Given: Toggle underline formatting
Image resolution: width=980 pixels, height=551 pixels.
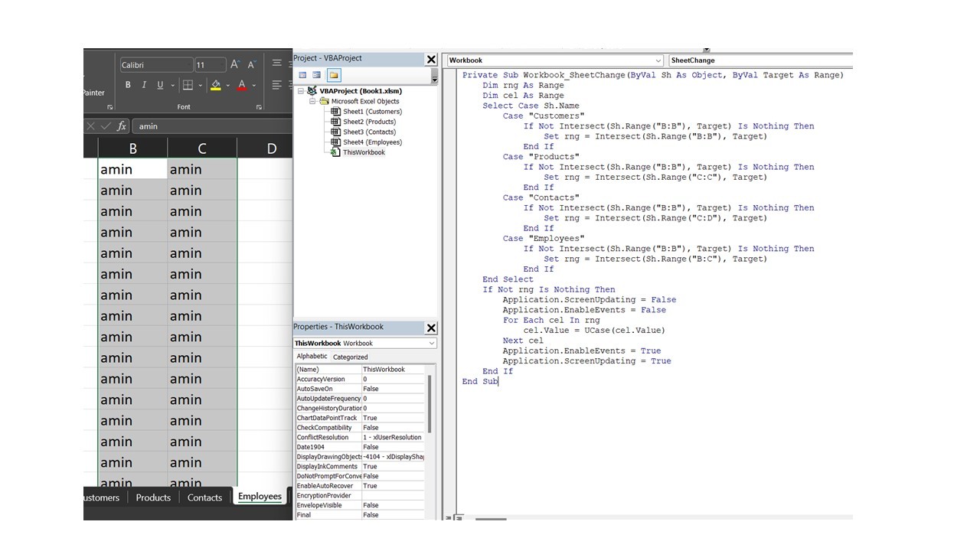Looking at the screenshot, I should click(x=160, y=85).
